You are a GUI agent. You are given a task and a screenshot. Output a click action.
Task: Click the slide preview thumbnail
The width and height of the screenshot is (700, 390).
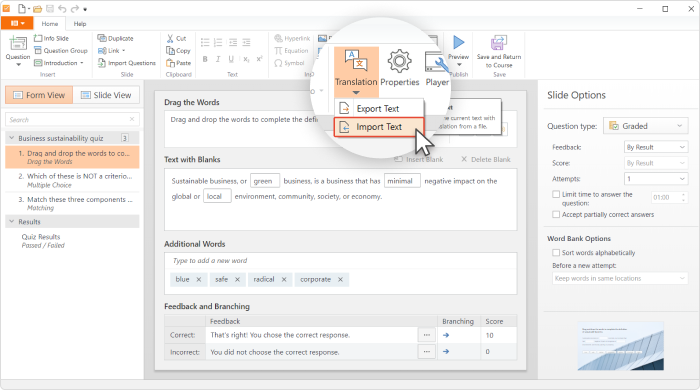click(621, 346)
